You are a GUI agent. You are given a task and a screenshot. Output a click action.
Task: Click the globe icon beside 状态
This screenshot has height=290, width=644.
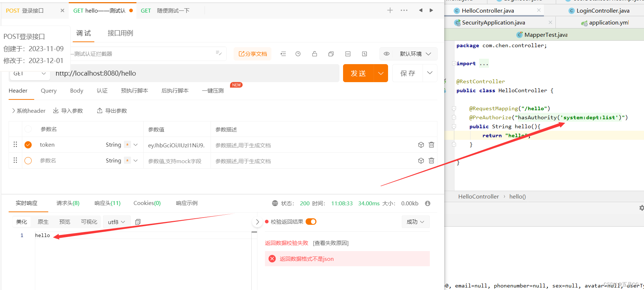pos(275,203)
